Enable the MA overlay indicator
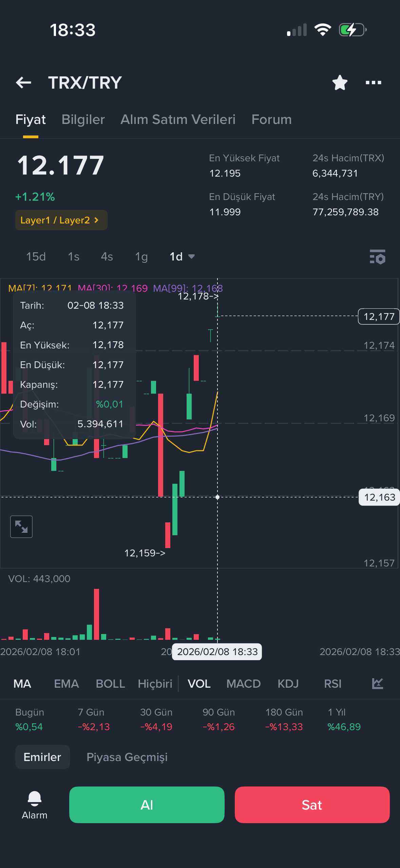Viewport: 400px width, 868px height. (22, 684)
